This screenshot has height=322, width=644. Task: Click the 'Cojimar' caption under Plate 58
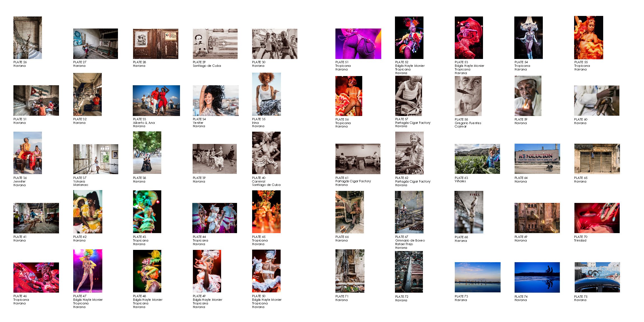pos(461,126)
